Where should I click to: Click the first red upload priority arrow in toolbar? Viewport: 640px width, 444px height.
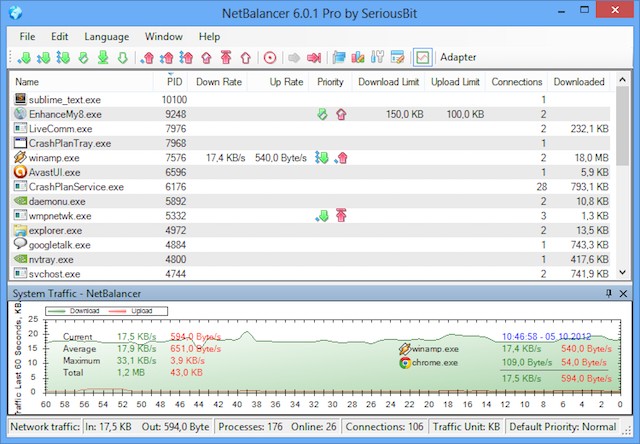149,57
